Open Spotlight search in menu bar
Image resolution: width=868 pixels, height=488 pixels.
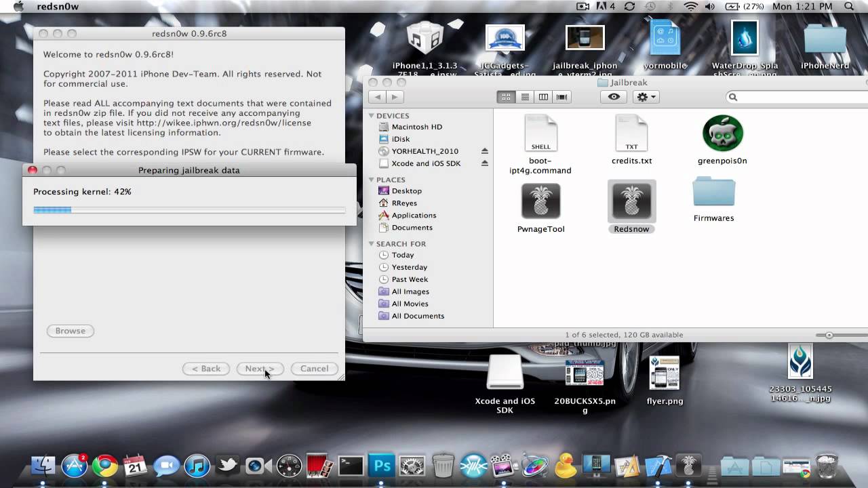[x=849, y=7]
